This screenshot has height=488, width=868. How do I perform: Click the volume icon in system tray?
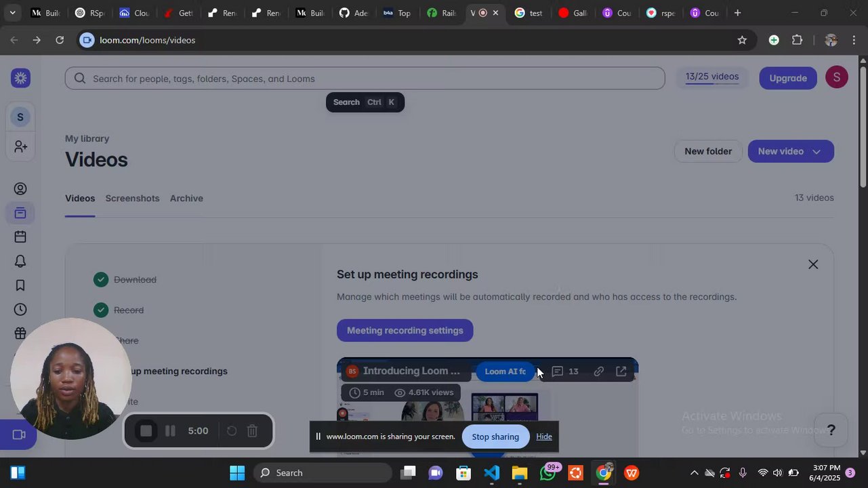pyautogui.click(x=777, y=473)
